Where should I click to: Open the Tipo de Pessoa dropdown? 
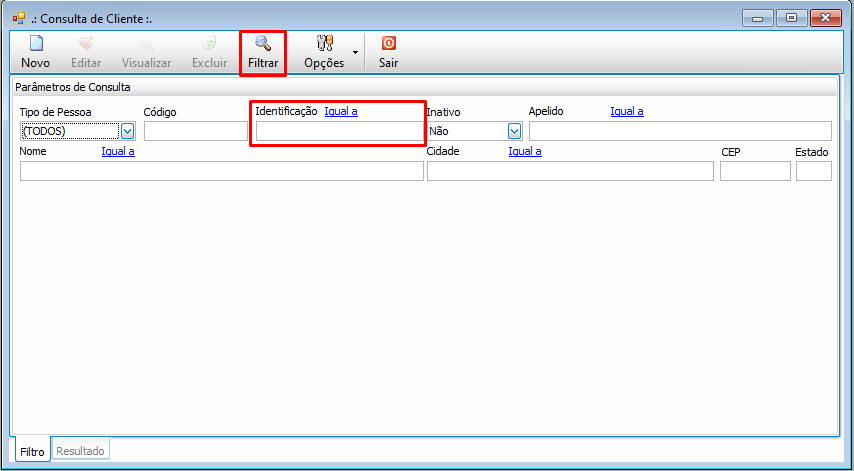click(x=127, y=131)
